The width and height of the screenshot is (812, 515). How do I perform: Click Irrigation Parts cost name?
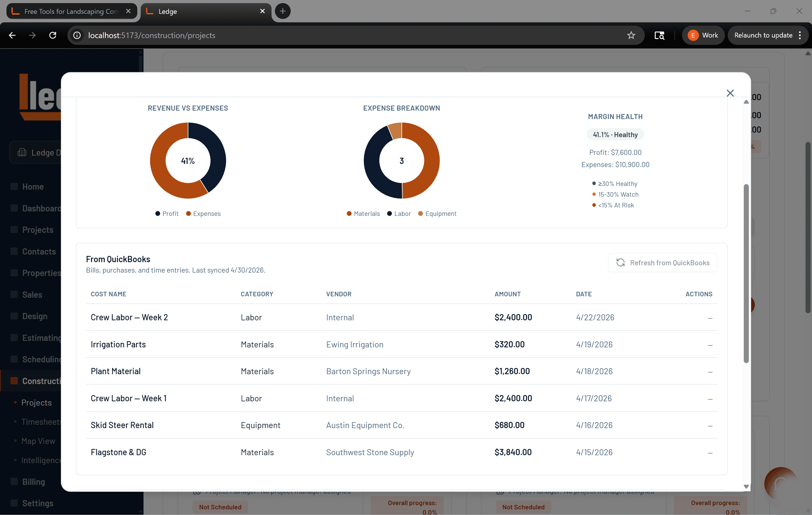point(118,344)
